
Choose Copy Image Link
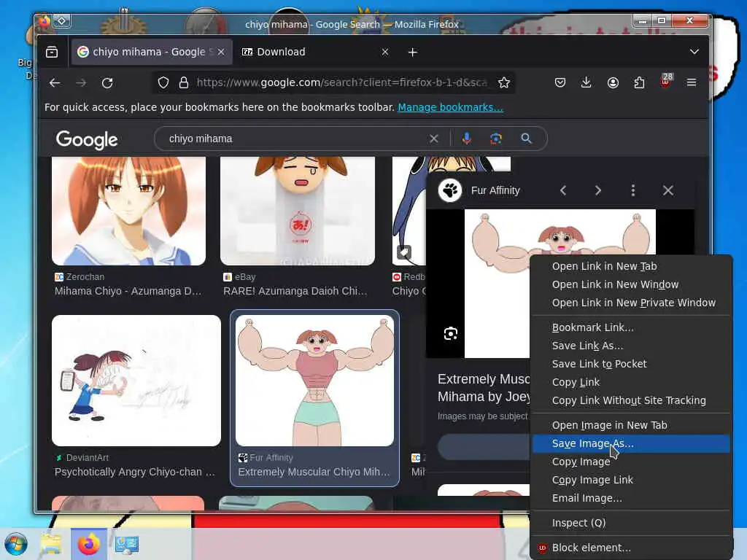[x=631, y=480]
